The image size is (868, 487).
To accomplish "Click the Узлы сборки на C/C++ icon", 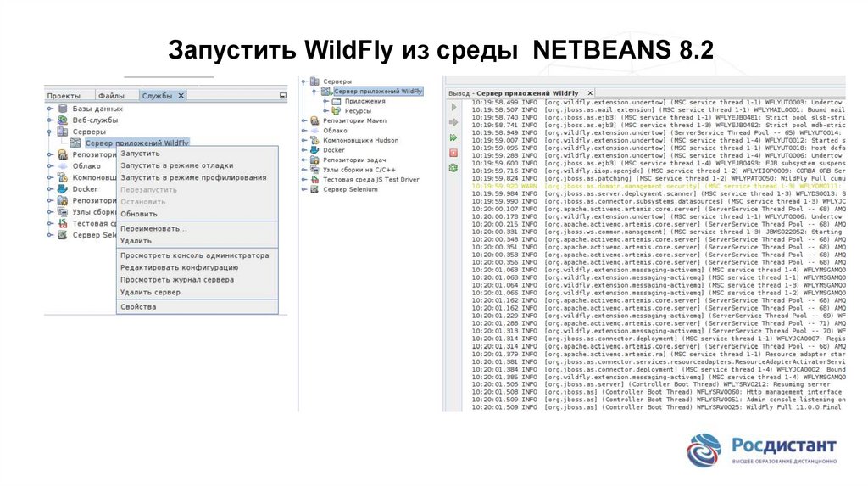I will pyautogui.click(x=314, y=170).
